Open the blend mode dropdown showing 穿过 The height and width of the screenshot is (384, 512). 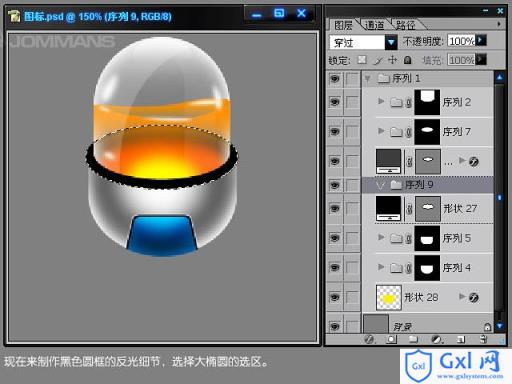tap(363, 42)
